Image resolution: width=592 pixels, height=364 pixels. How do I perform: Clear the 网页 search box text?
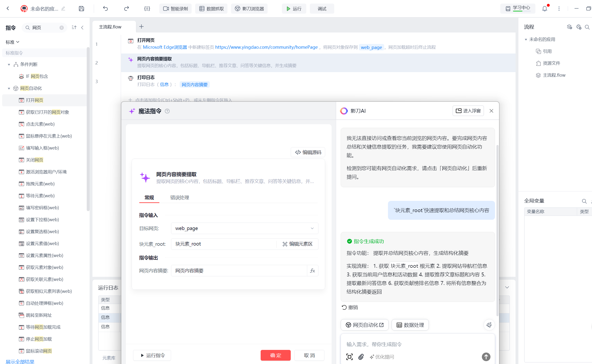[x=62, y=28]
